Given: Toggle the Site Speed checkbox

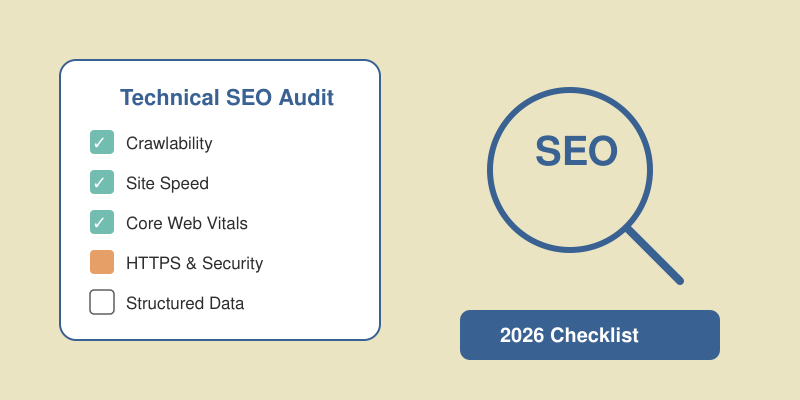Looking at the screenshot, I should [102, 182].
